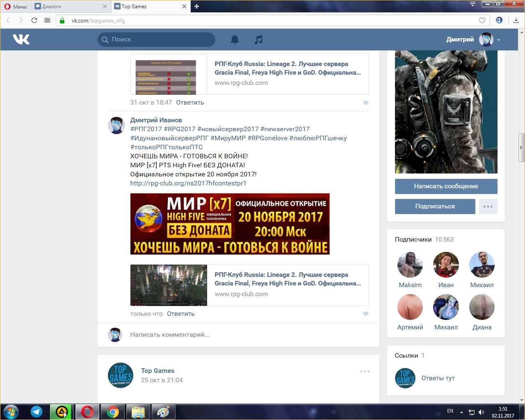Switch to the Диалоги tab
The width and height of the screenshot is (525, 420).
[x=70, y=6]
